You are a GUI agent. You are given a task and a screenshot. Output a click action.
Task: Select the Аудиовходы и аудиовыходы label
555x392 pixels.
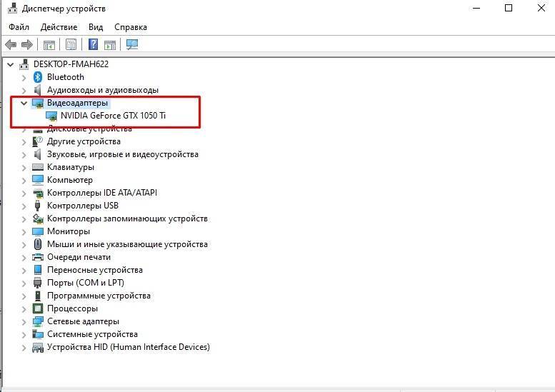tap(103, 90)
